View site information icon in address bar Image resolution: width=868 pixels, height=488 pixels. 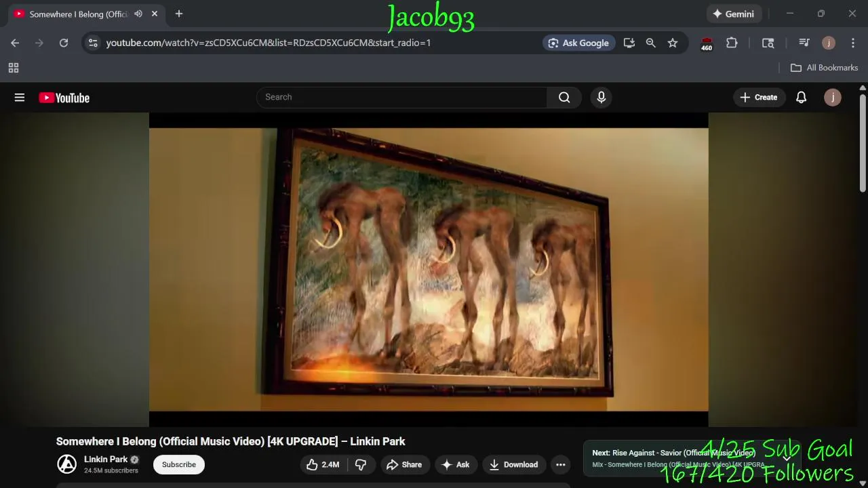[93, 43]
